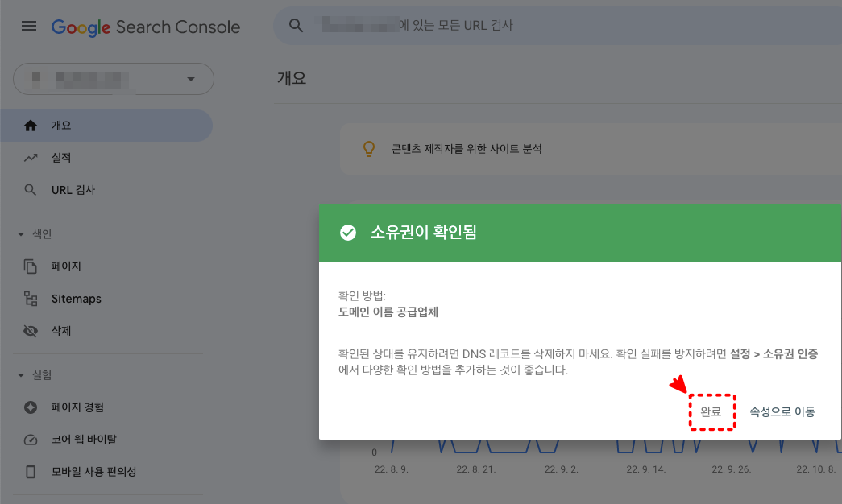Open the property selector dropdown
Image resolution: width=842 pixels, height=504 pixels.
point(191,79)
